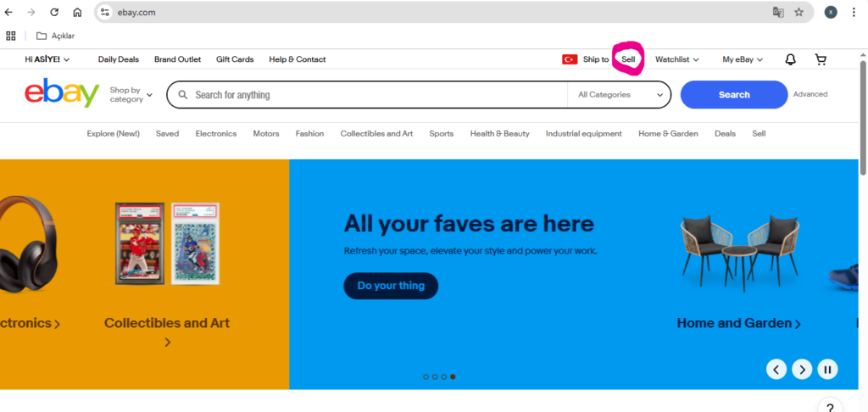Click the headphones image
Image resolution: width=868 pixels, height=412 pixels.
click(x=29, y=245)
